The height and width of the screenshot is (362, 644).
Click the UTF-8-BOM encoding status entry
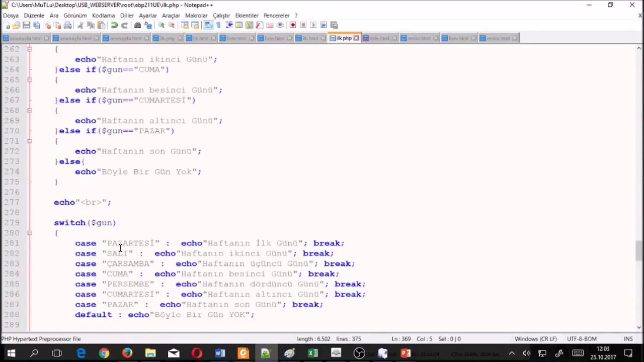pos(582,339)
